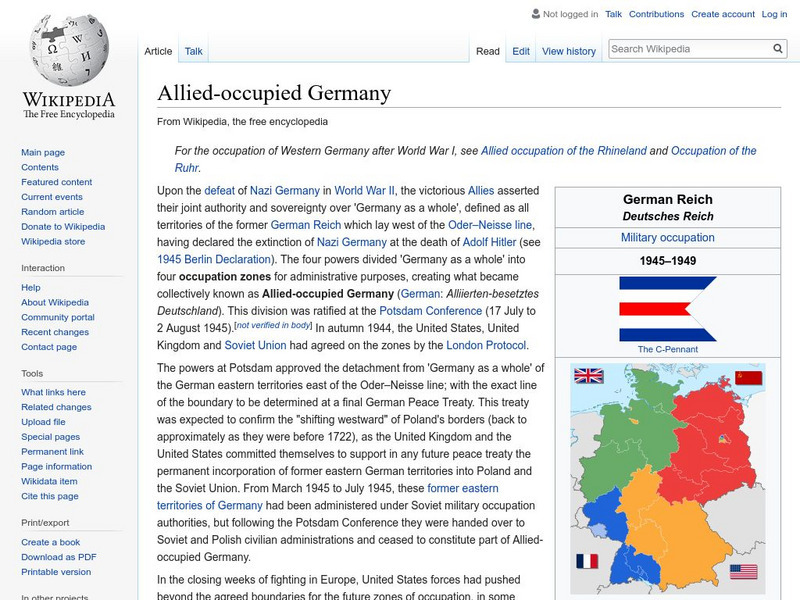The image size is (800, 600).
Task: Select the Edit tab
Action: (521, 50)
